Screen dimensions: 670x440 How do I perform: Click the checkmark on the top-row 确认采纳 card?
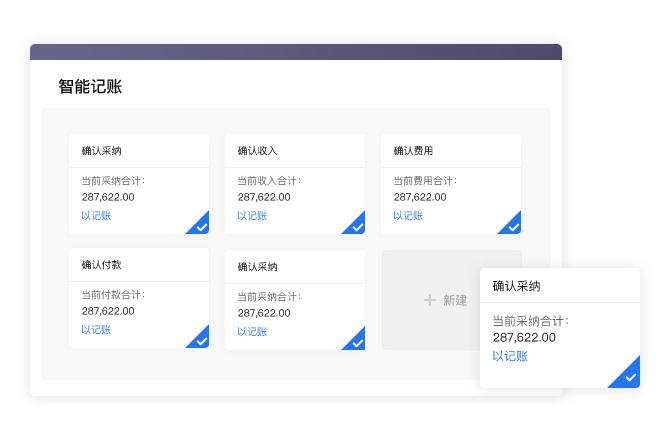pos(201,226)
